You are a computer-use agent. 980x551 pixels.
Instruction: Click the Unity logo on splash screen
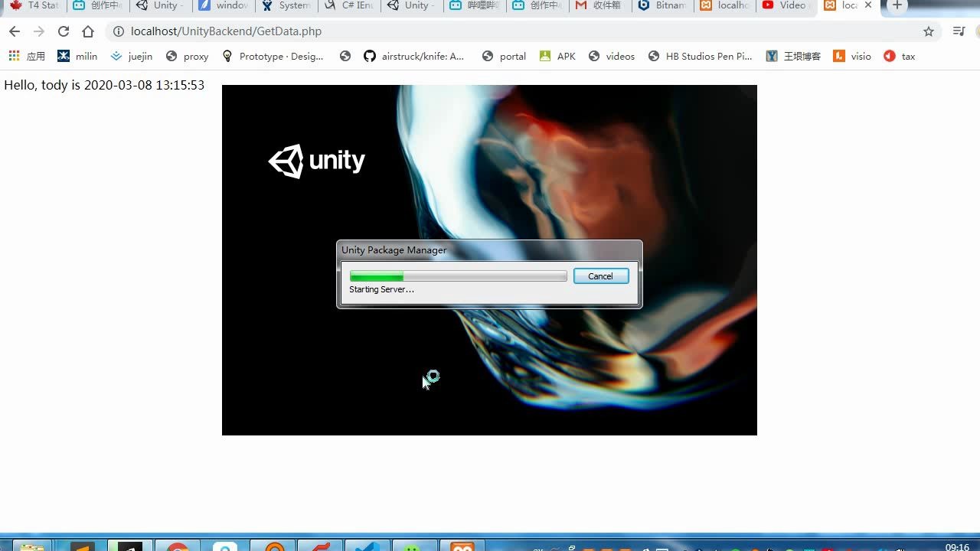pos(316,161)
